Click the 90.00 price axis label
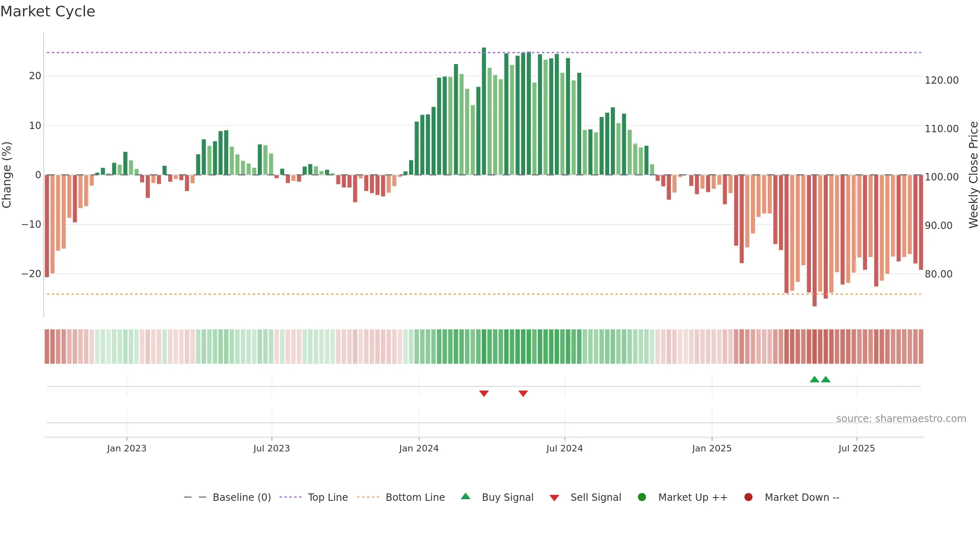 pos(938,225)
